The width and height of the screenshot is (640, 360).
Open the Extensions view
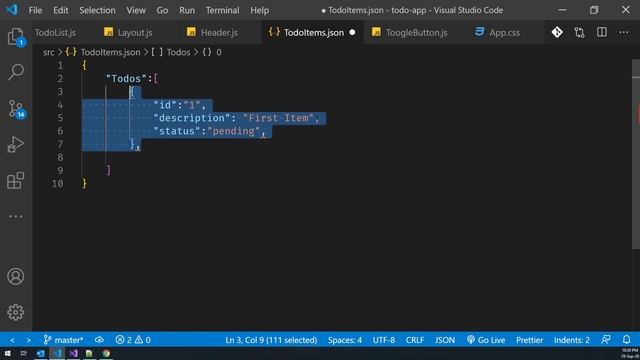click(x=16, y=180)
